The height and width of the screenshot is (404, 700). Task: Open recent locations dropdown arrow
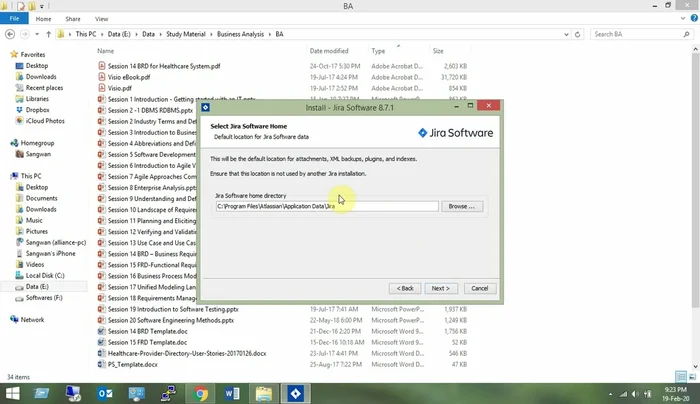[37, 34]
